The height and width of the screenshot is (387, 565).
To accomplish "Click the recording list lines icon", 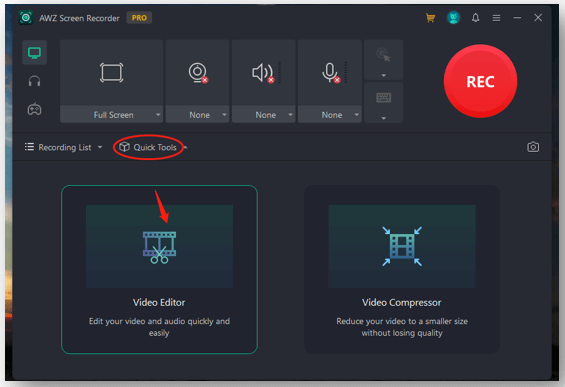I will (x=29, y=147).
